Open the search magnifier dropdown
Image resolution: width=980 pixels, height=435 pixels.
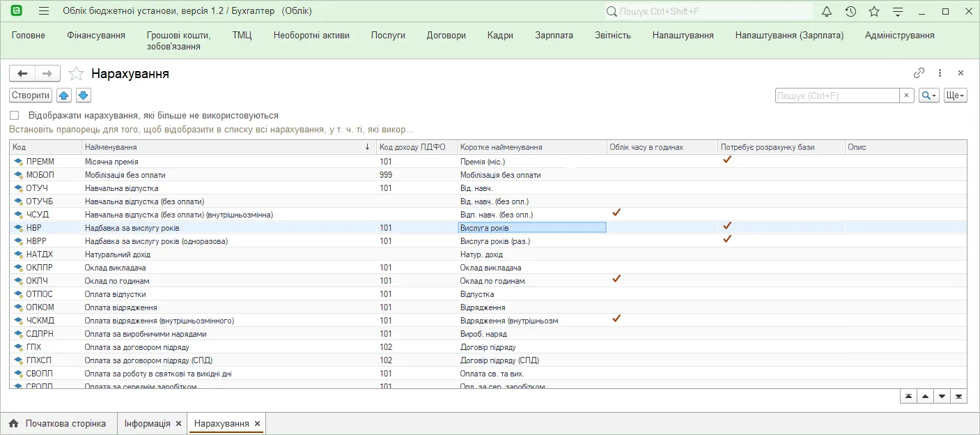point(929,96)
